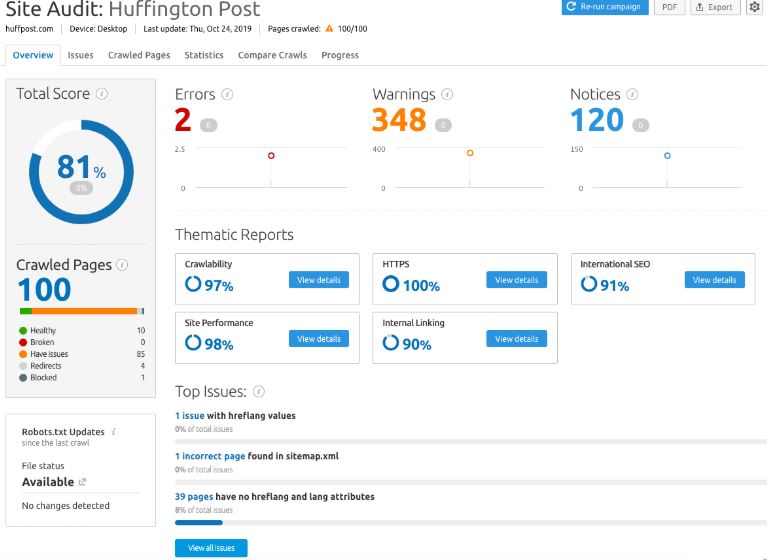The width and height of the screenshot is (767, 560).
Task: Click the crawled pages number 100
Action: coord(44,289)
